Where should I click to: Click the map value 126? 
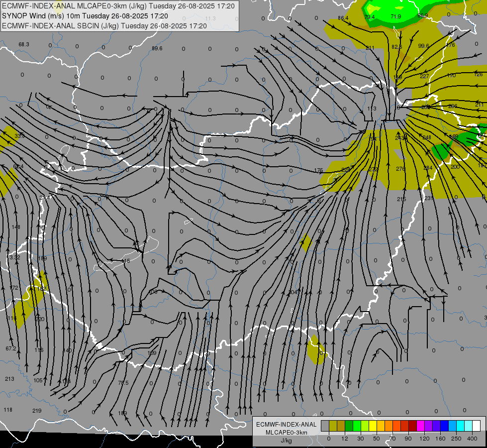click(x=479, y=74)
